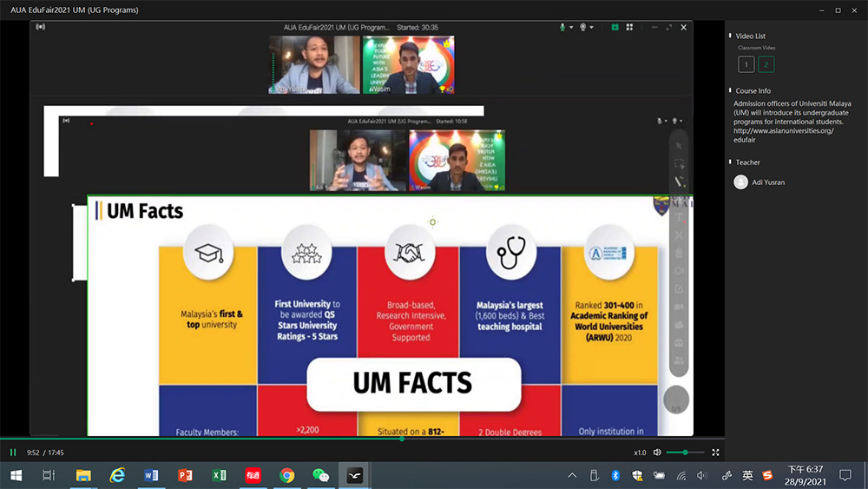The width and height of the screenshot is (868, 489).
Task: Select the shape circle tool
Action: [x=680, y=271]
